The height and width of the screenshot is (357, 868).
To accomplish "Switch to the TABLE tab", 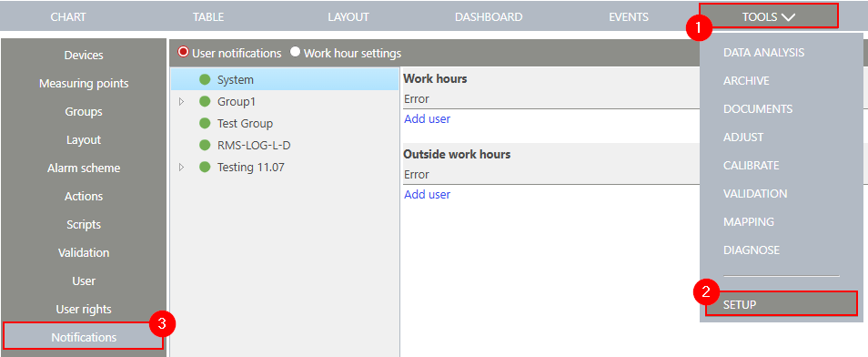I will pos(208,16).
